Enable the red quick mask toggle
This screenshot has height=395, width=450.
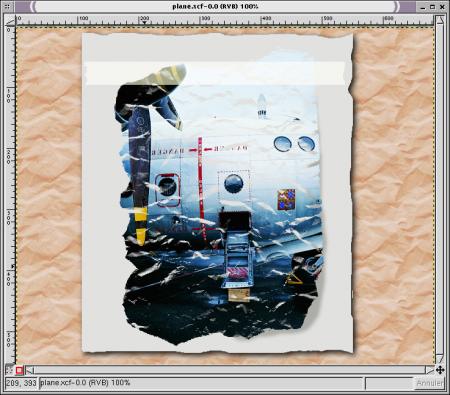(19, 370)
